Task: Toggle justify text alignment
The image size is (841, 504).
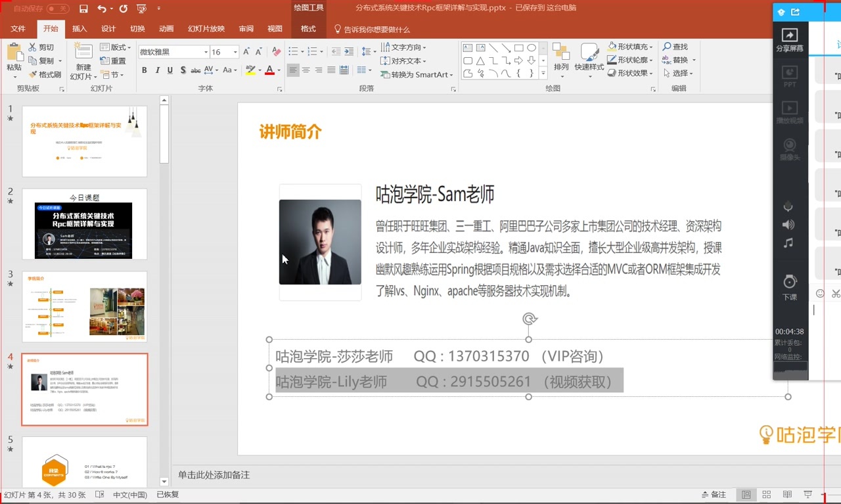Action: tap(331, 70)
